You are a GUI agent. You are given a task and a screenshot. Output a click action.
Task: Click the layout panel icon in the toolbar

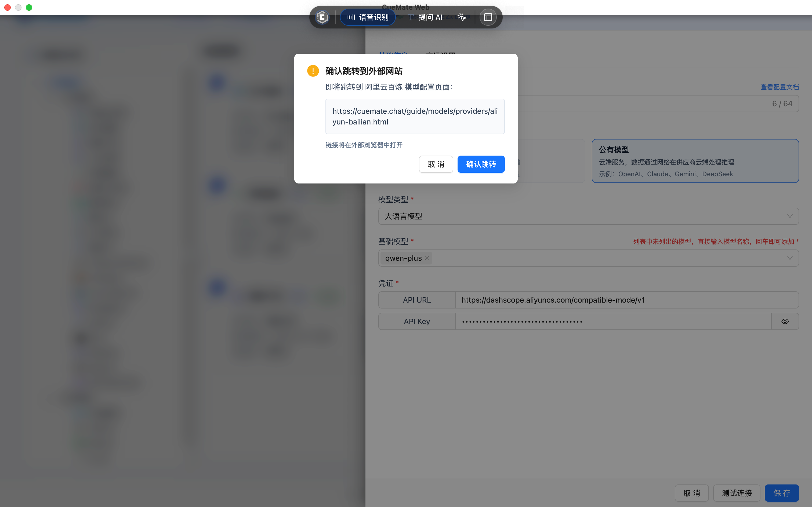click(488, 17)
